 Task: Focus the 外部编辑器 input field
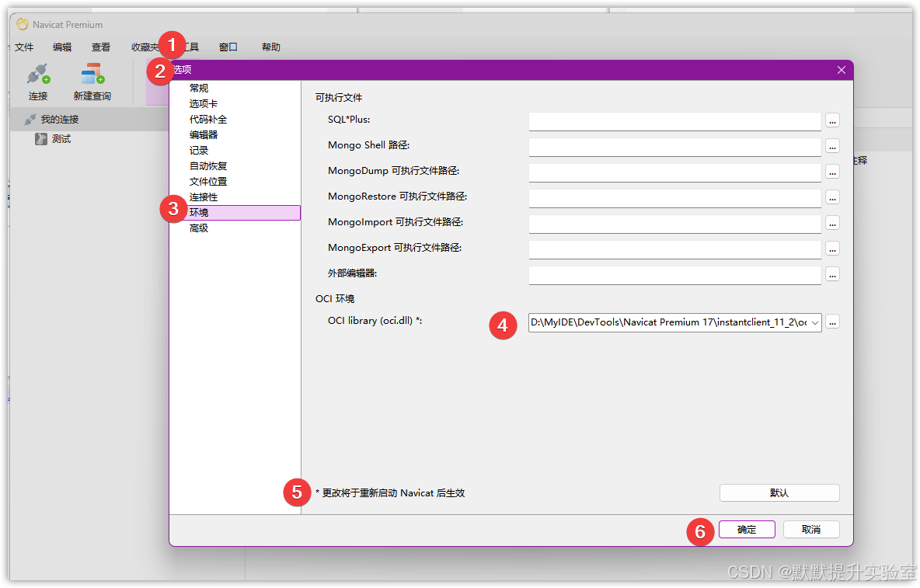coord(674,275)
